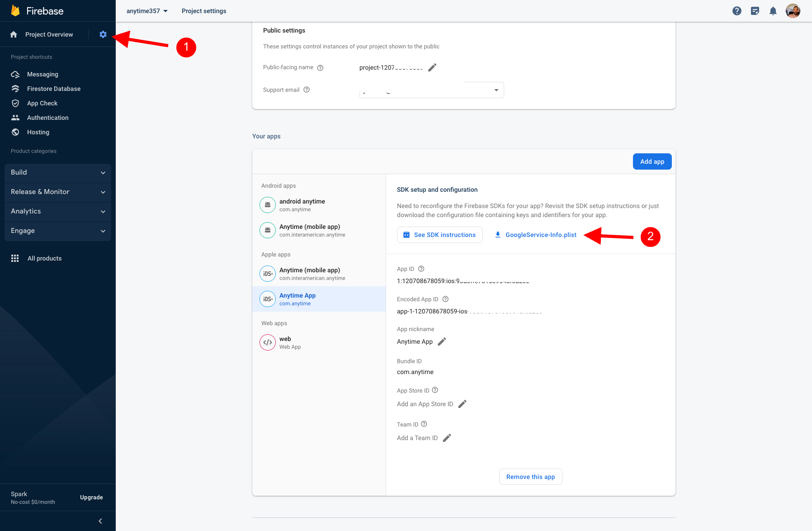This screenshot has width=812, height=531.
Task: Open the notifications bell
Action: [773, 11]
